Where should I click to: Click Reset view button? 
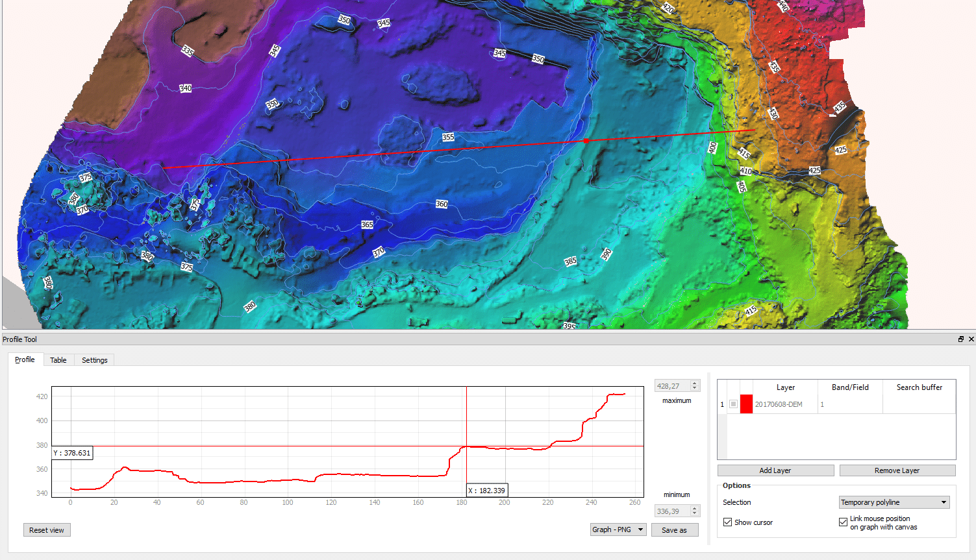pos(47,530)
